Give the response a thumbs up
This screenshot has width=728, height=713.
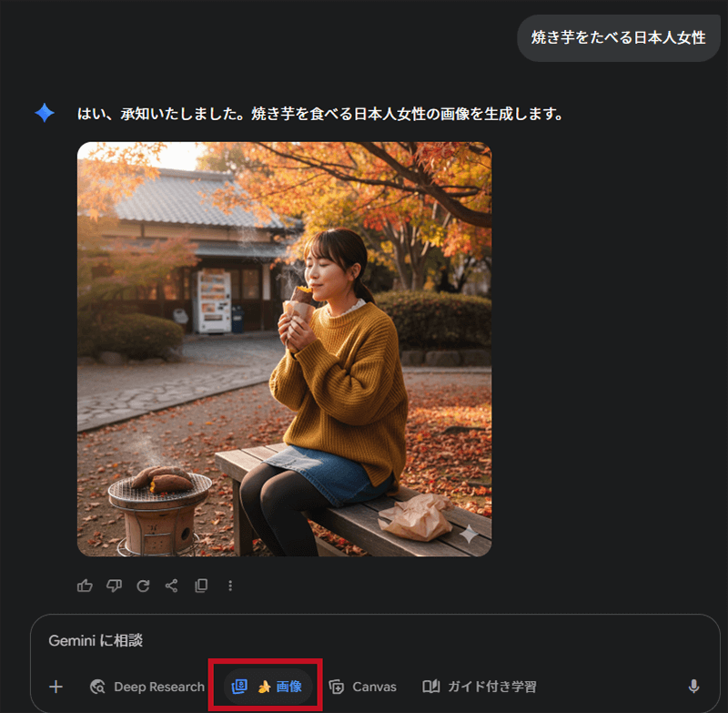[85, 586]
